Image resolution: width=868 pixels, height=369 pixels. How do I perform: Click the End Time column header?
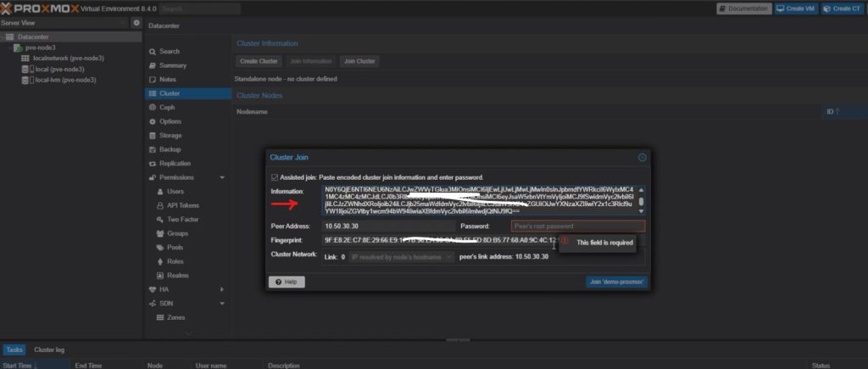click(x=88, y=365)
